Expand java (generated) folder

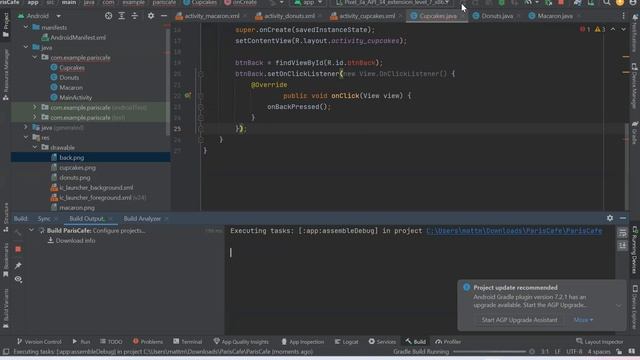[x=26, y=127]
